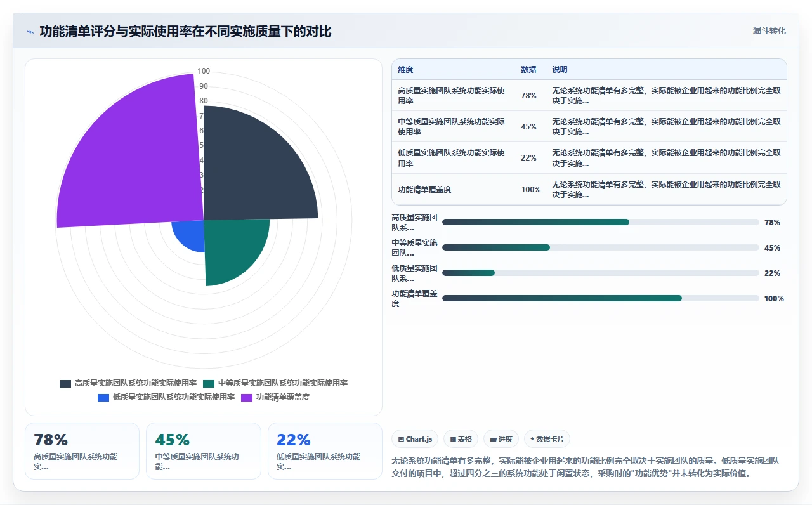The width and height of the screenshot is (812, 505).
Task: Open the 78% data card
Action: pyautogui.click(x=82, y=451)
